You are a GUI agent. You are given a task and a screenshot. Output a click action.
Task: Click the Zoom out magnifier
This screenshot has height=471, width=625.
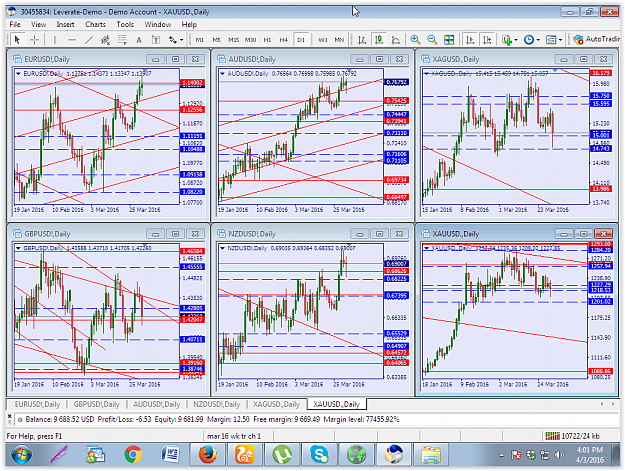click(x=432, y=39)
